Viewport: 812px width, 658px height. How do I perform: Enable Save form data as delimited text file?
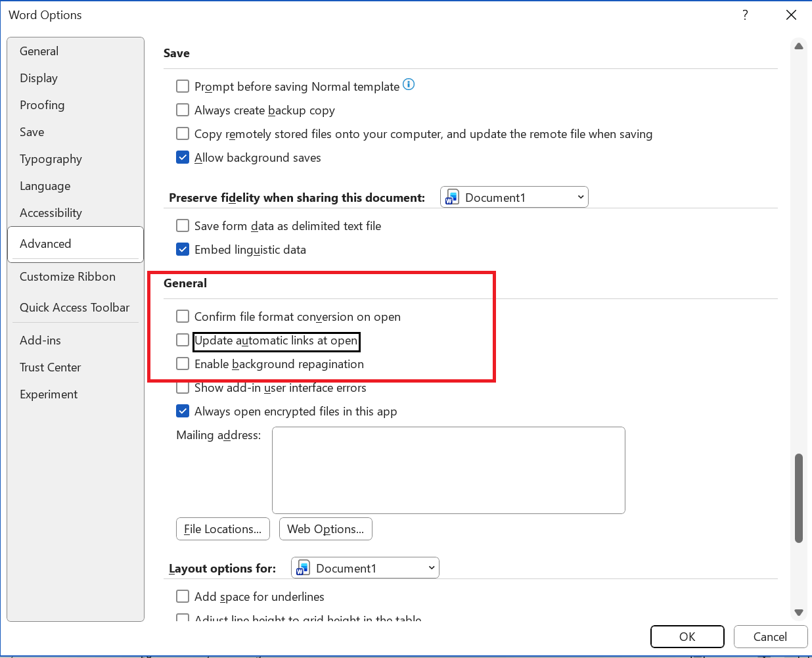coord(183,225)
